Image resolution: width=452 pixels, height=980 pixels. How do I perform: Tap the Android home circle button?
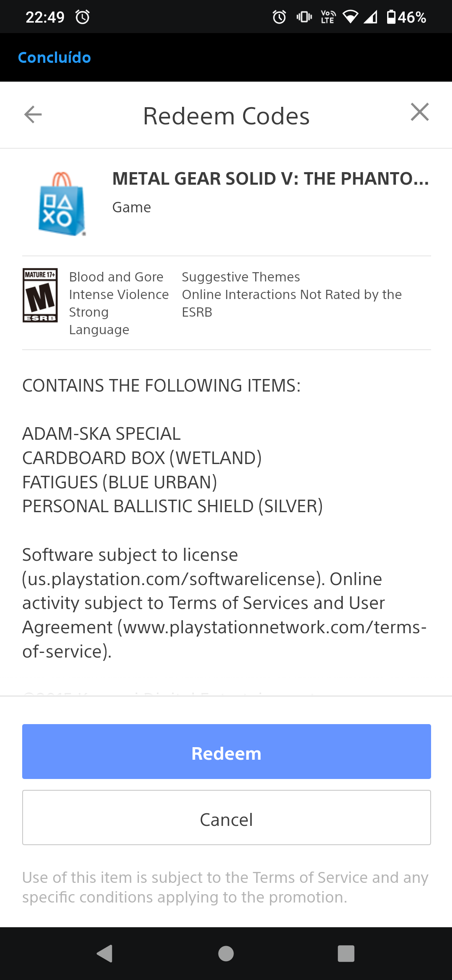click(226, 954)
